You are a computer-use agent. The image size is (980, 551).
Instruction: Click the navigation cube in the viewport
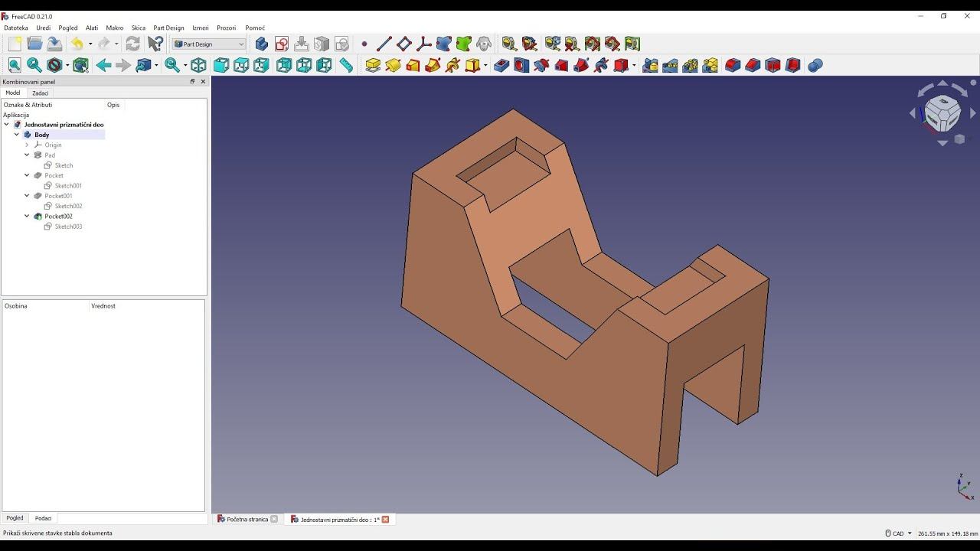(x=942, y=113)
